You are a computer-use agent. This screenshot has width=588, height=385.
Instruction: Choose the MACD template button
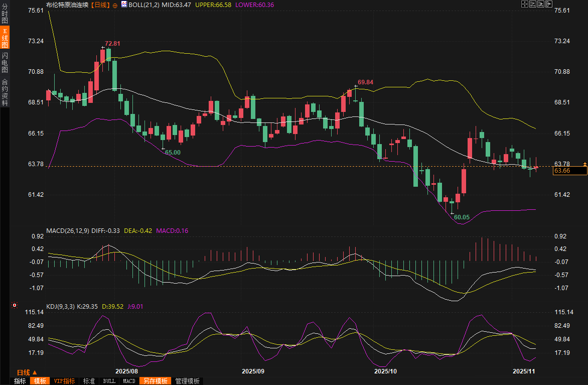pos(129,381)
